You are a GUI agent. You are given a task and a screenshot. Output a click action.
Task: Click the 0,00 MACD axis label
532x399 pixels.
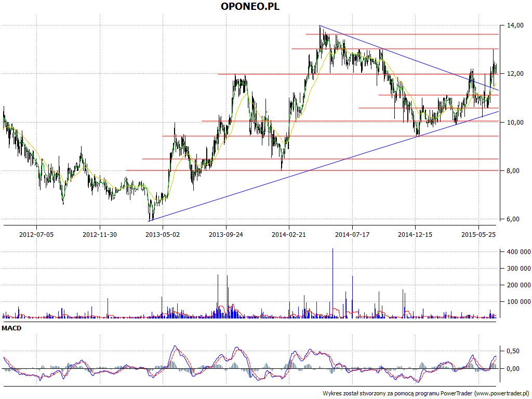[513, 368]
